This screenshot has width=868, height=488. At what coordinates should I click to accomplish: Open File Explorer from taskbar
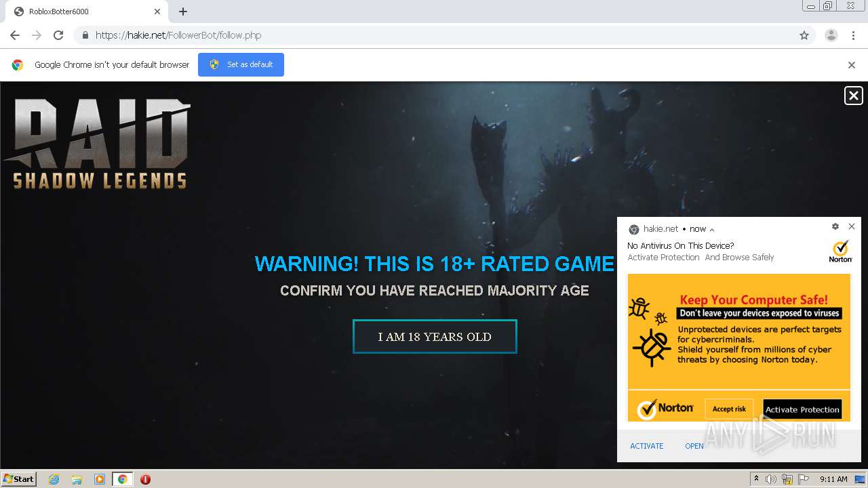pos(77,479)
